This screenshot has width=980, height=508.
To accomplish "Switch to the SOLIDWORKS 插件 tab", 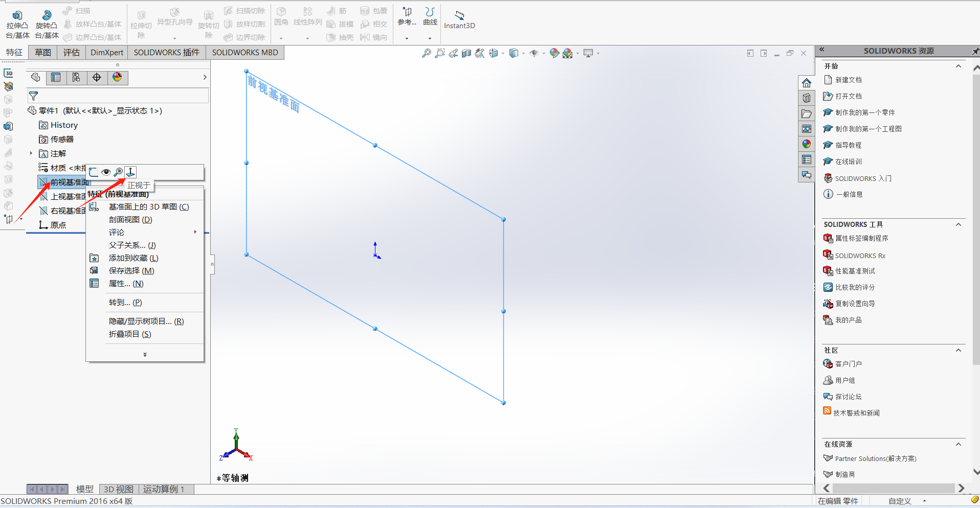I will coord(167,52).
